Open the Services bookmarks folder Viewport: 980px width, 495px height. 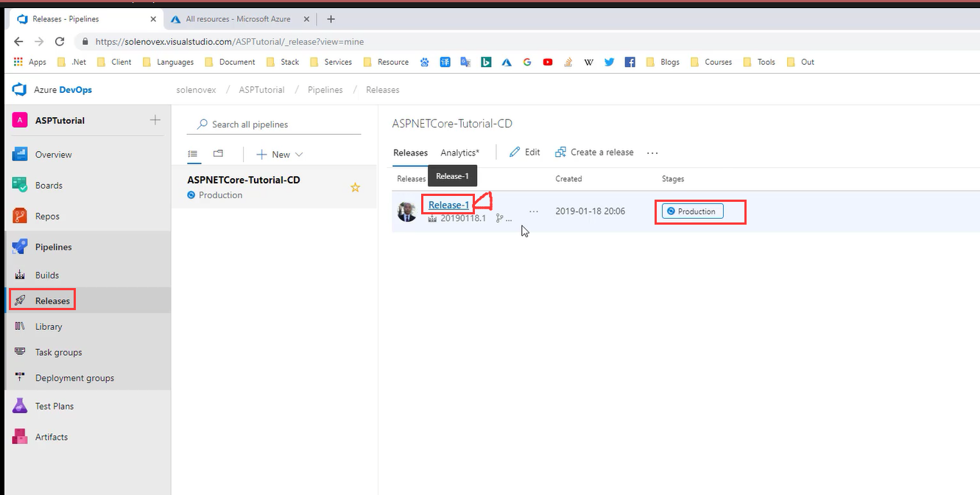coord(331,62)
